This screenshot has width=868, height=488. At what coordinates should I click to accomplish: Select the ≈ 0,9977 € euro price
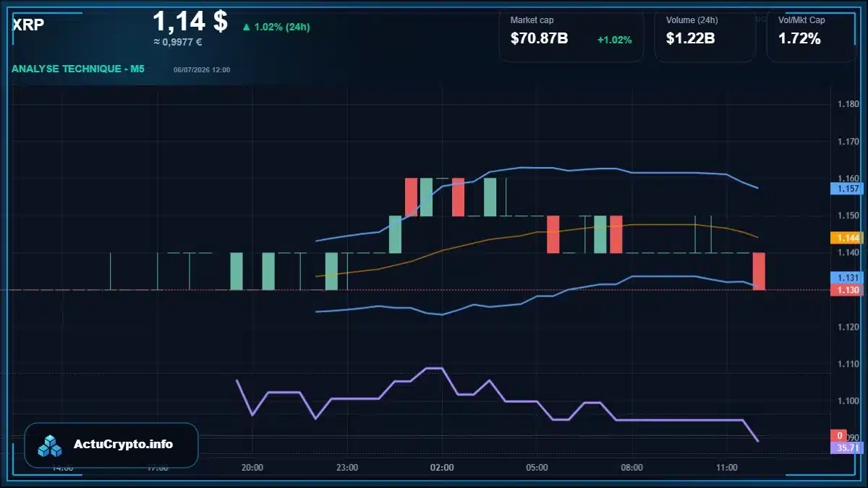tap(178, 42)
